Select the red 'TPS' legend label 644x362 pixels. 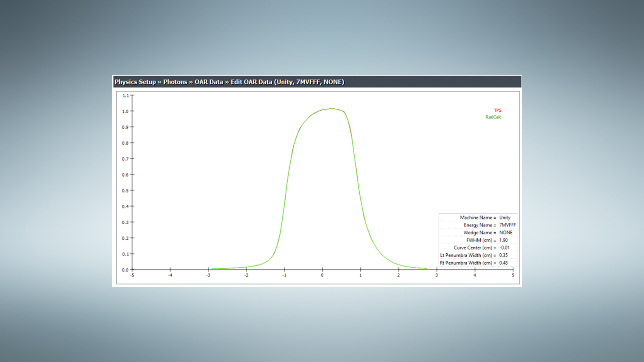pyautogui.click(x=497, y=110)
